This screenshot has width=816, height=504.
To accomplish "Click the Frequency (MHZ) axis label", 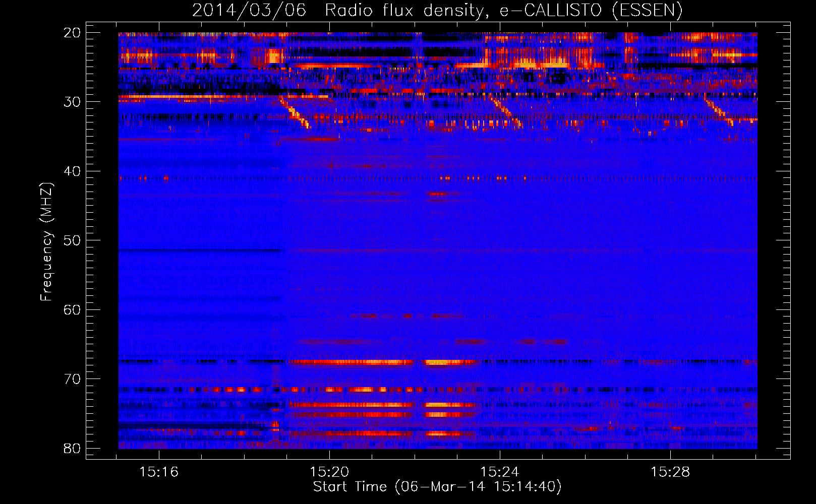I will [46, 242].
